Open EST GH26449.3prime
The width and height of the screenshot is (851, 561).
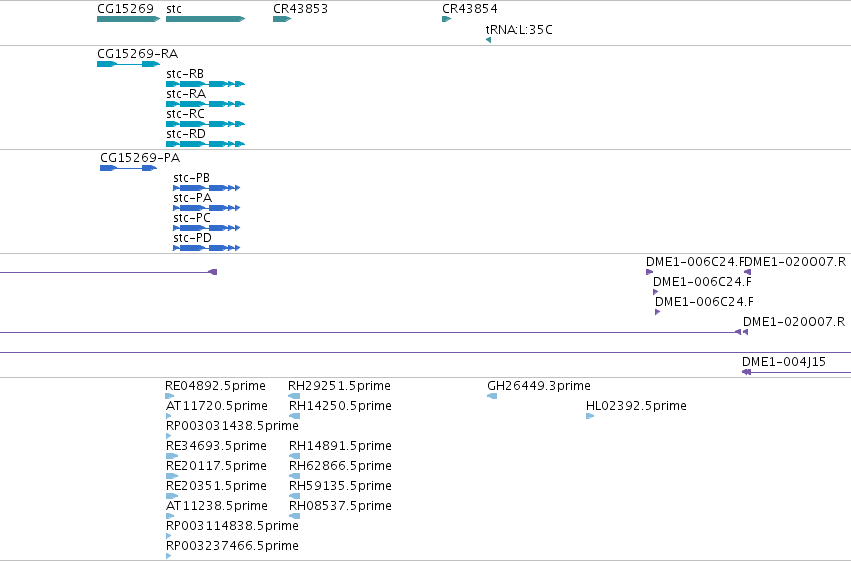coord(492,397)
